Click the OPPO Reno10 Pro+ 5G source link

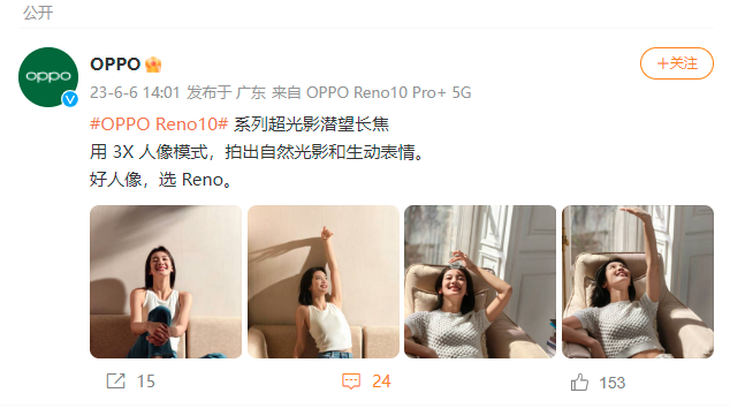389,93
